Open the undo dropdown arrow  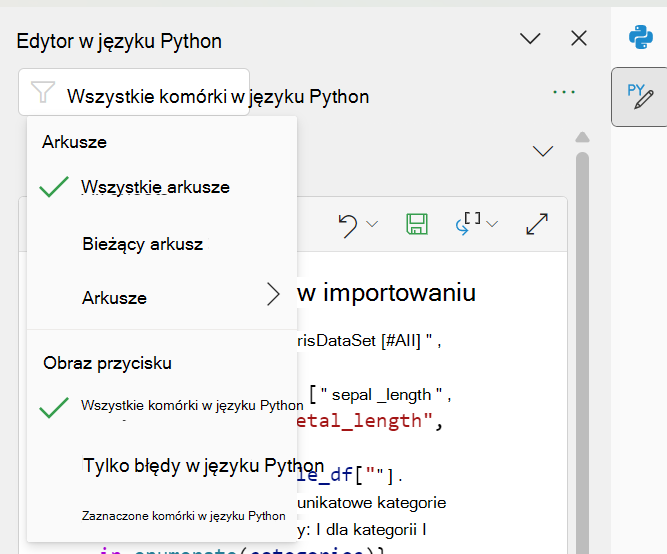pyautogui.click(x=372, y=224)
